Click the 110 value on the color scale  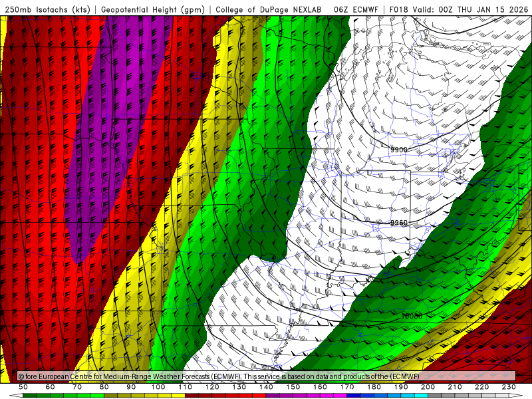coord(186,387)
